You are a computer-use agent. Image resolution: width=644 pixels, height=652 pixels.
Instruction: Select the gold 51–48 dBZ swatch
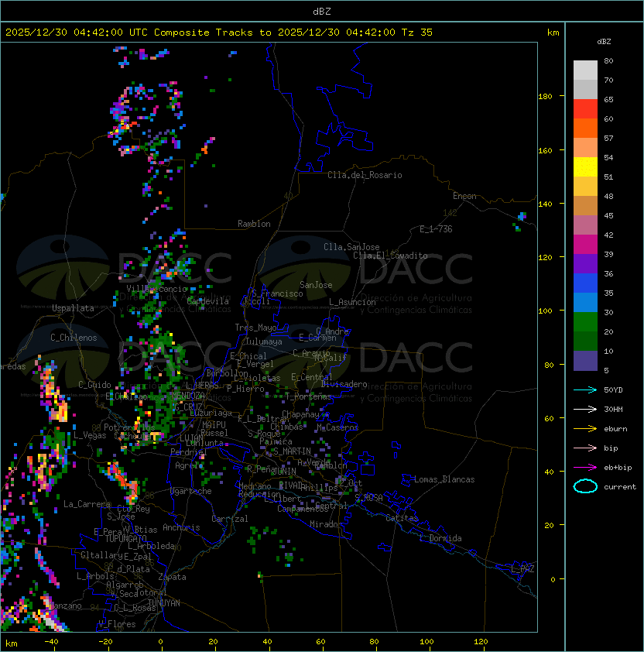(585, 187)
